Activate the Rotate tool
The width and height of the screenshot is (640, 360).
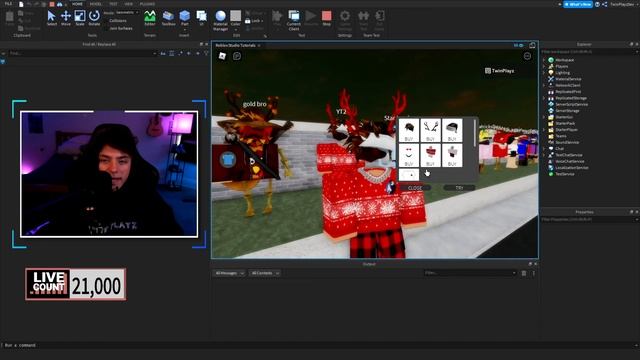(x=94, y=18)
